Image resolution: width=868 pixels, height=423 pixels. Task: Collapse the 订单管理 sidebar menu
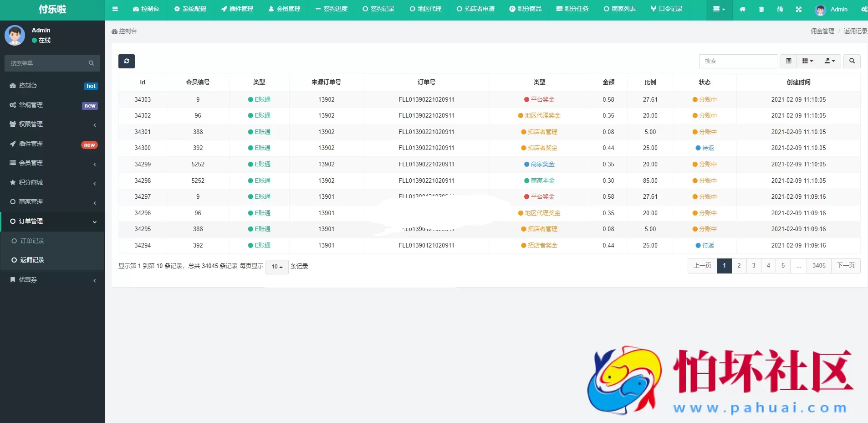[x=52, y=222]
